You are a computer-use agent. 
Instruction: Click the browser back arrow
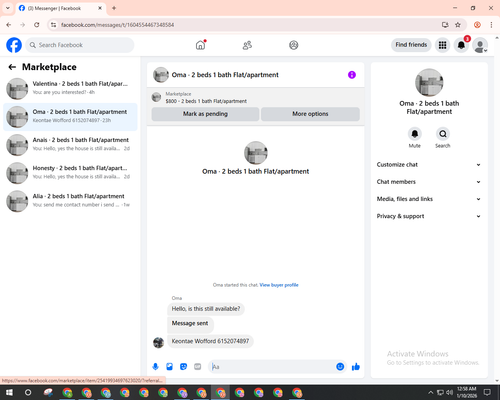click(9, 25)
